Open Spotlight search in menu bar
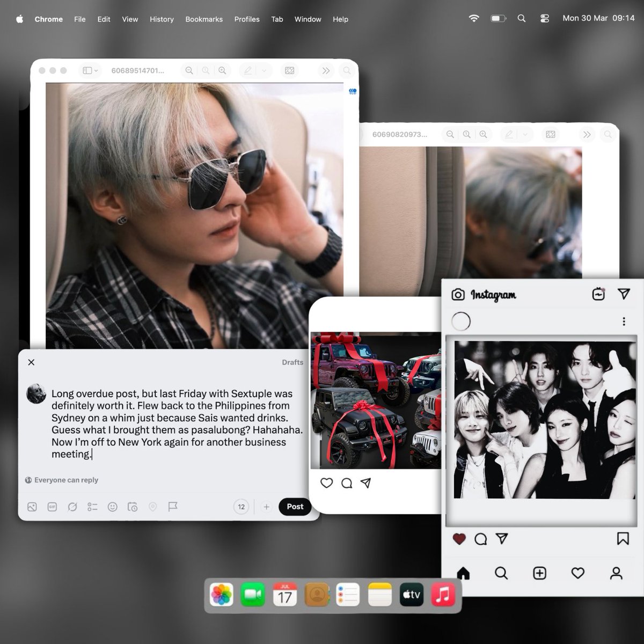This screenshot has width=644, height=644. click(x=521, y=18)
